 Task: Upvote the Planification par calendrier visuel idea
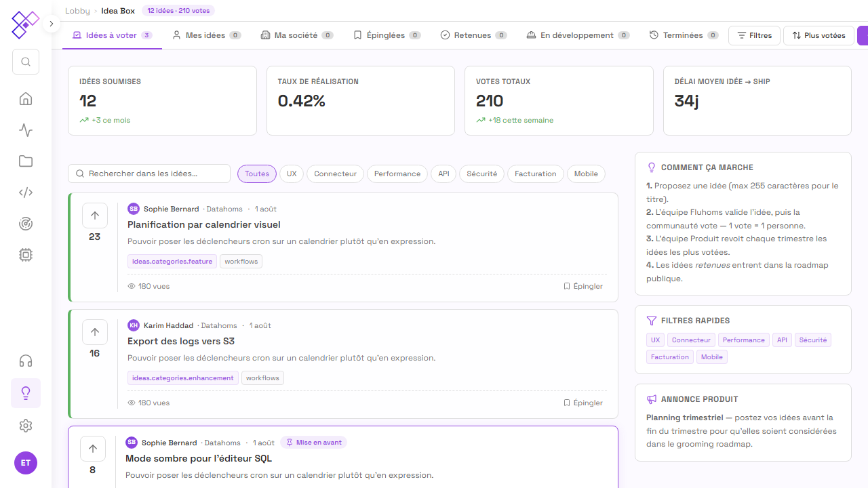point(94,216)
